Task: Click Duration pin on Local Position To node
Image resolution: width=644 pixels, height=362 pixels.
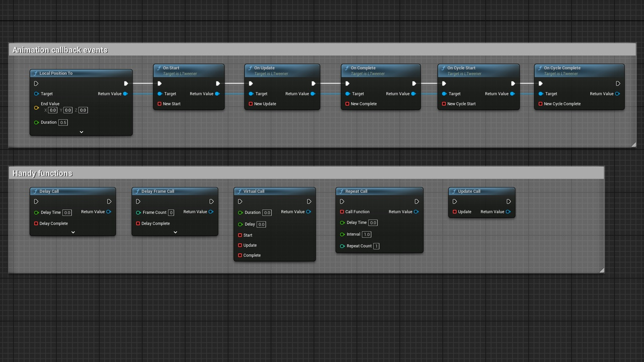Action: point(36,122)
